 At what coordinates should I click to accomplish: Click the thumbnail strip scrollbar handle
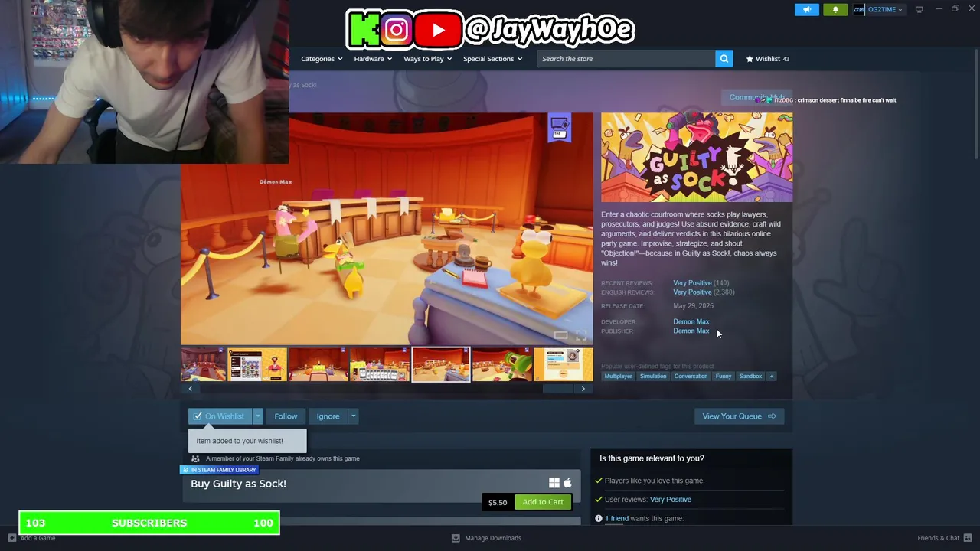(x=557, y=389)
